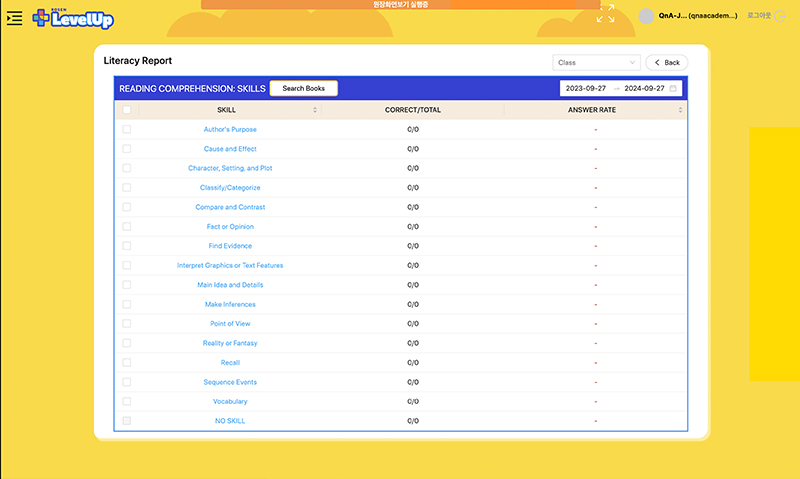Click the end date 2024-09-27 field
Viewport: 800px width, 479px height.
coord(645,89)
